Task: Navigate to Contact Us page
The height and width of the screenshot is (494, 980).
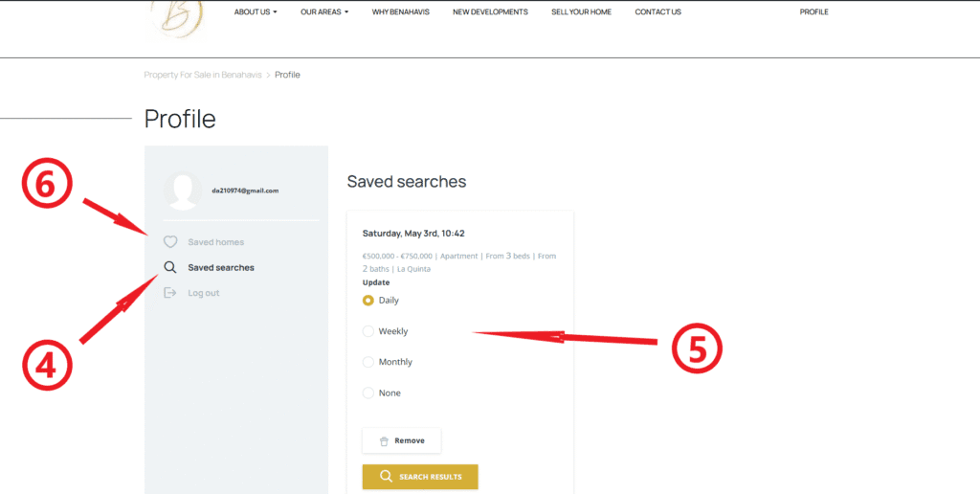Action: point(657,12)
